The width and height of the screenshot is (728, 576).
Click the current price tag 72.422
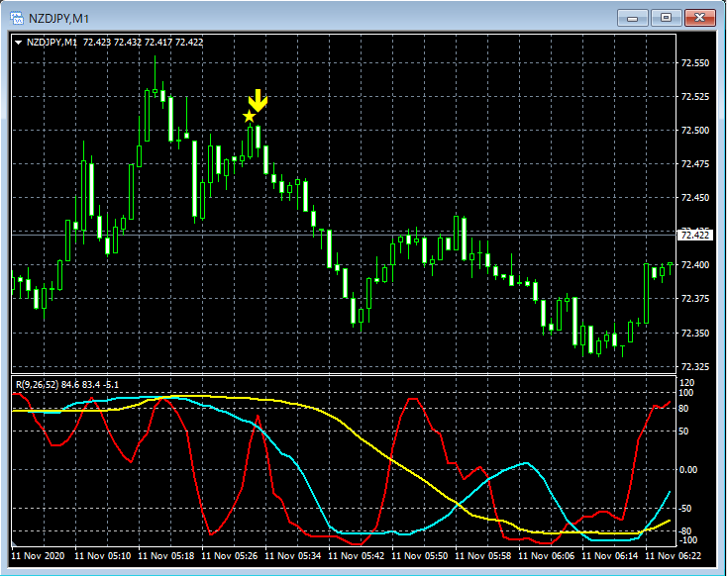click(x=694, y=236)
